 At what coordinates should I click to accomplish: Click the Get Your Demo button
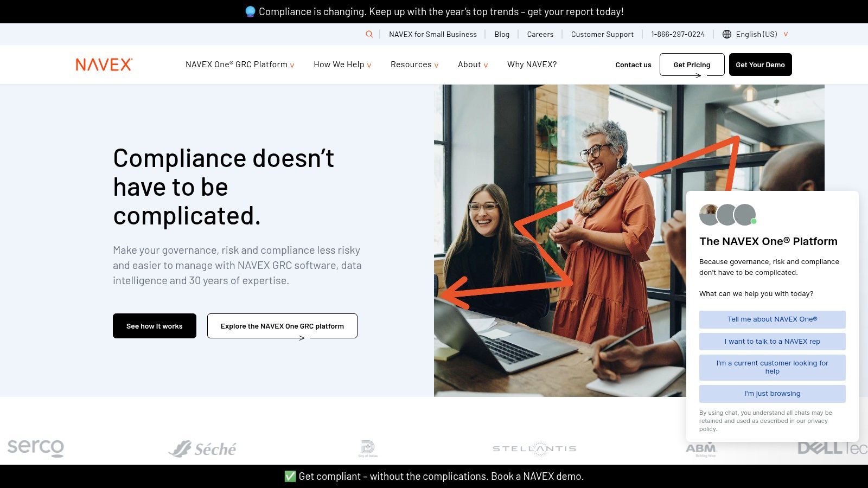761,65
